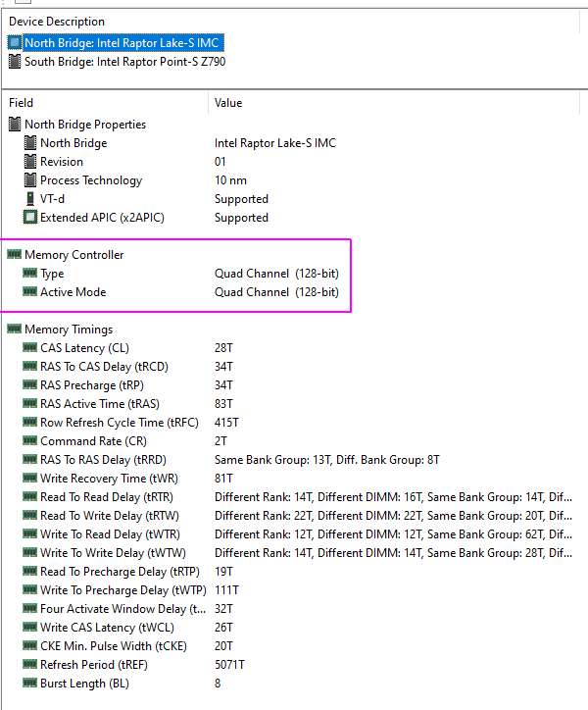This screenshot has width=588, height=710.
Task: Click the RAS To RAS Delay (tRRD) icon
Action: pyautogui.click(x=29, y=459)
